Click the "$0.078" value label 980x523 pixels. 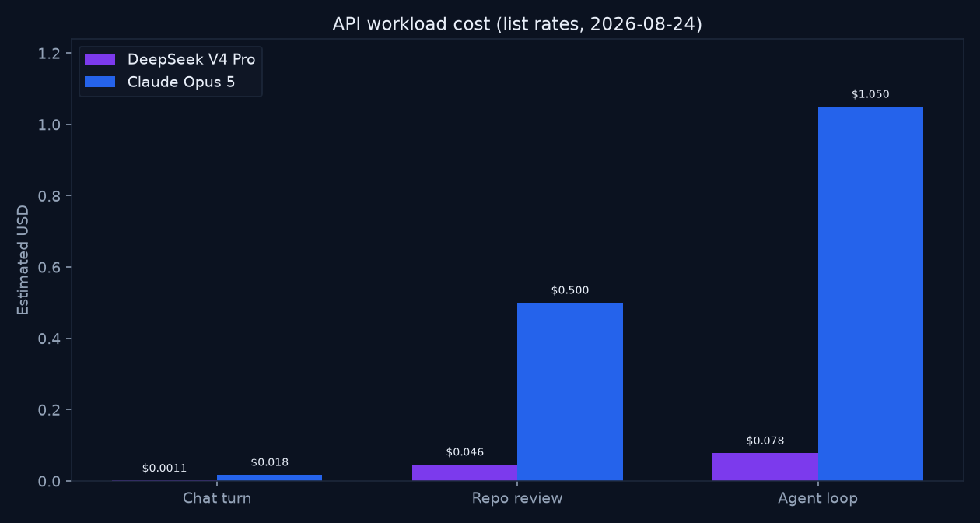click(765, 441)
